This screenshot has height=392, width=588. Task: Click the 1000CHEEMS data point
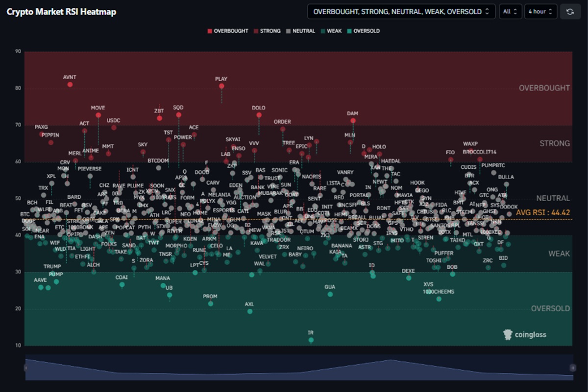[439, 299]
